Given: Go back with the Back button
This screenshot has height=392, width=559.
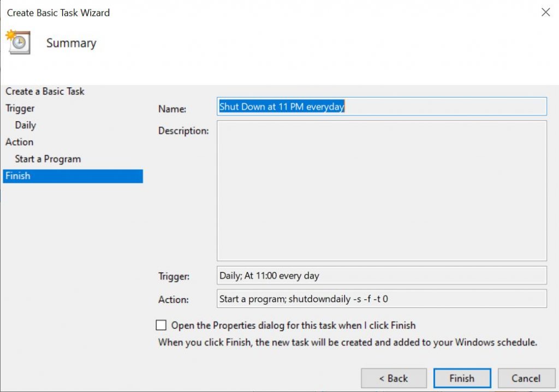Looking at the screenshot, I should pyautogui.click(x=394, y=378).
